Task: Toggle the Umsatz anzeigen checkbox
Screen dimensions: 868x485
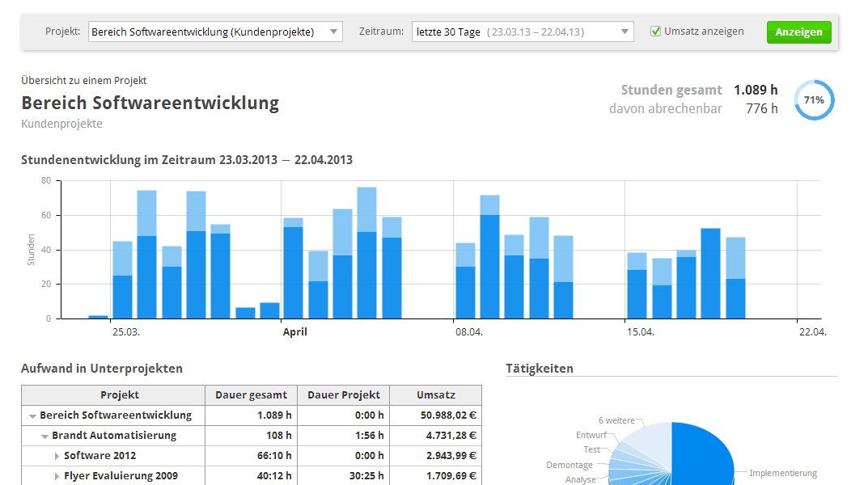Action: tap(655, 32)
